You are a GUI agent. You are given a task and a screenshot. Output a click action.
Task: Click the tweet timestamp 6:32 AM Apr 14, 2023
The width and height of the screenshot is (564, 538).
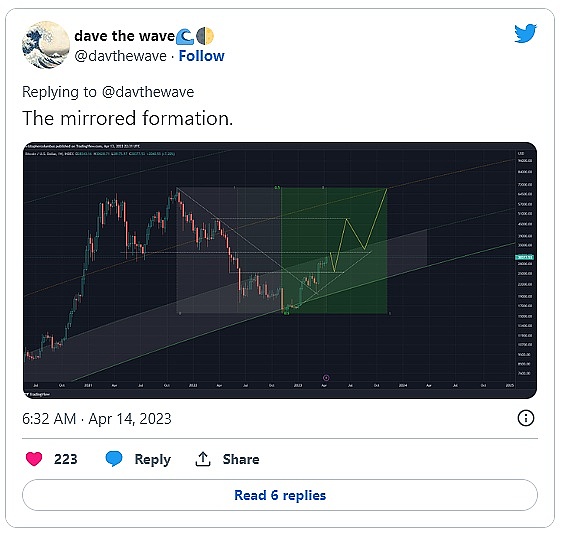point(97,419)
